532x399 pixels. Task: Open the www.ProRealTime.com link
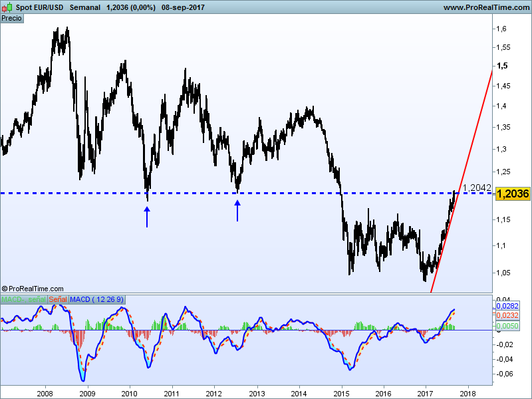tap(485, 7)
